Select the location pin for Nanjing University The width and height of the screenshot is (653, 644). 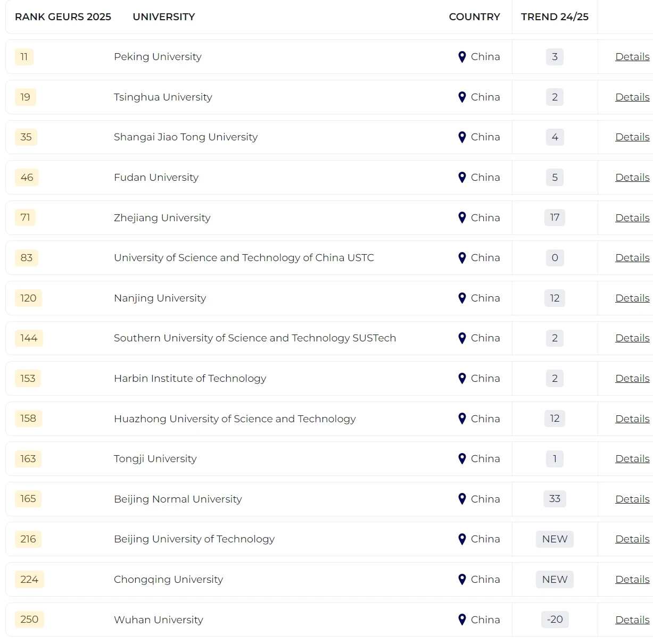tap(462, 298)
